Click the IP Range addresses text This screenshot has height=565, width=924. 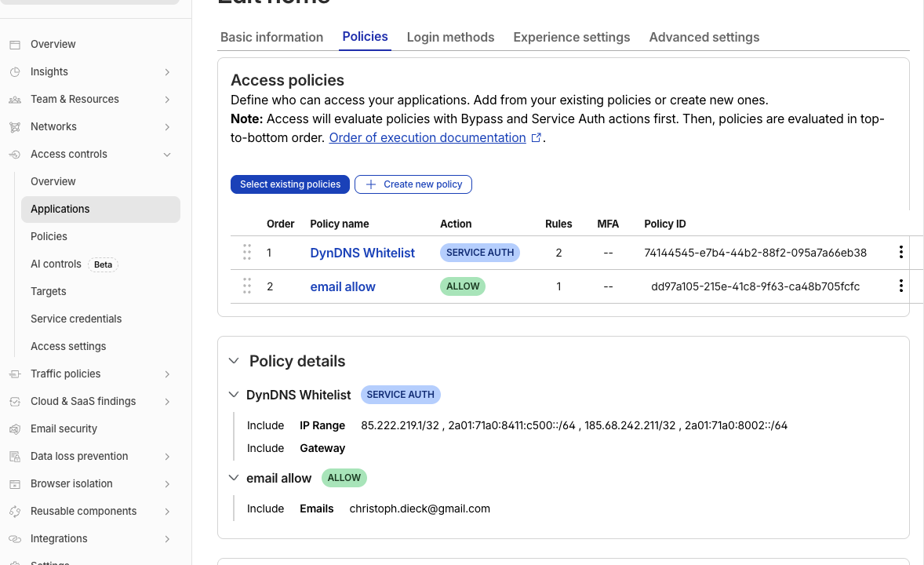[x=574, y=425]
